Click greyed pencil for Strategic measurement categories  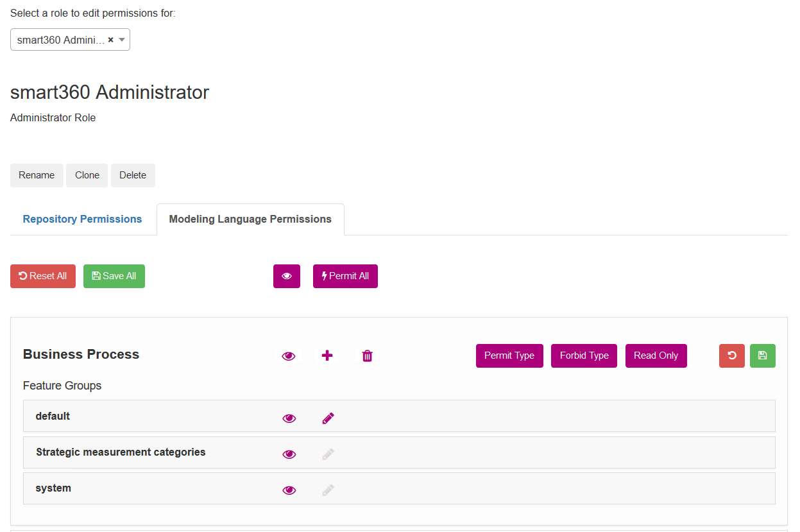pos(328,454)
